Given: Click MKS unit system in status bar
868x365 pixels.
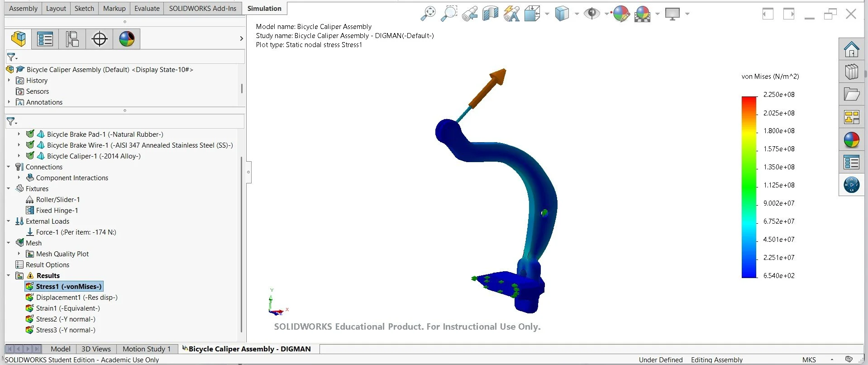Looking at the screenshot, I should tap(809, 360).
